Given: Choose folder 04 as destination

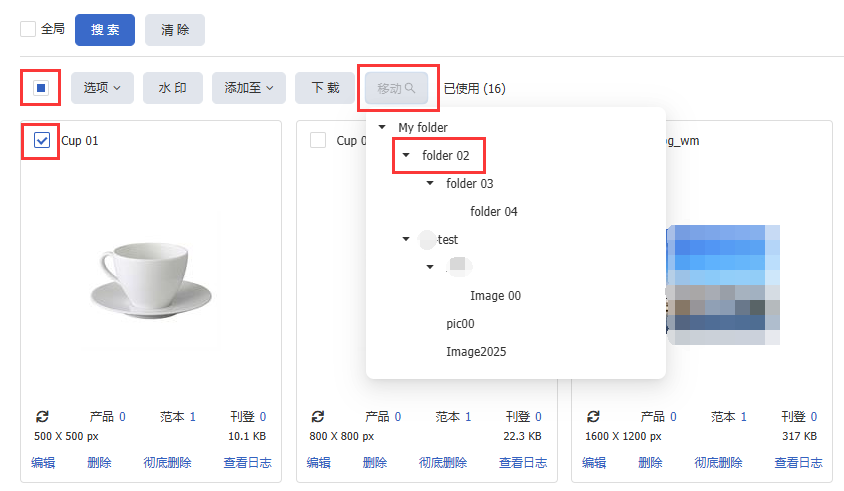Looking at the screenshot, I should [493, 211].
